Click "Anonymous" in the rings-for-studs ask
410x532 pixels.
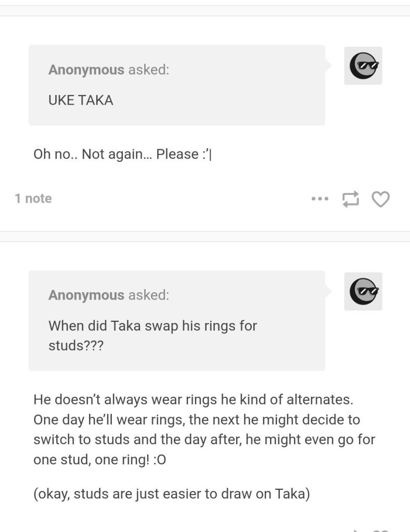[x=86, y=295]
